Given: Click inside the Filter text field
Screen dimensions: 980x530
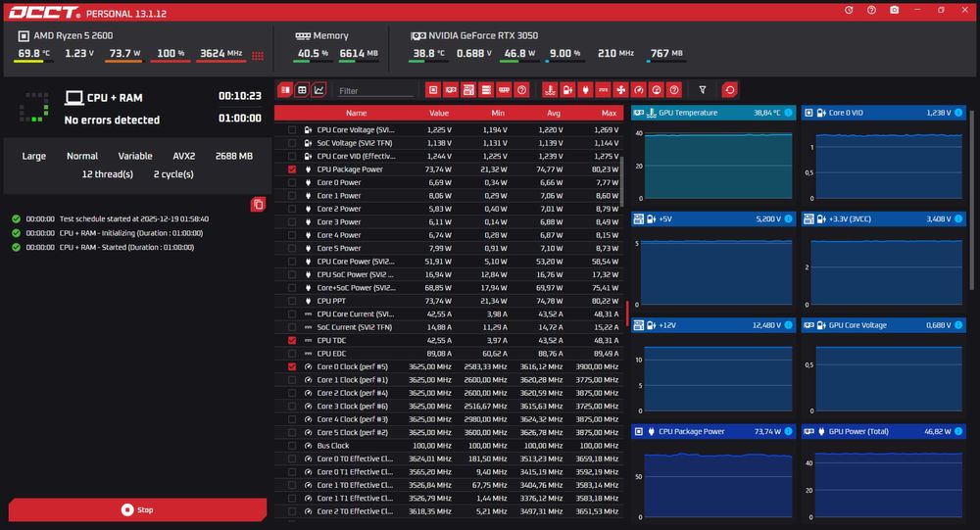Looking at the screenshot, I should 375,91.
